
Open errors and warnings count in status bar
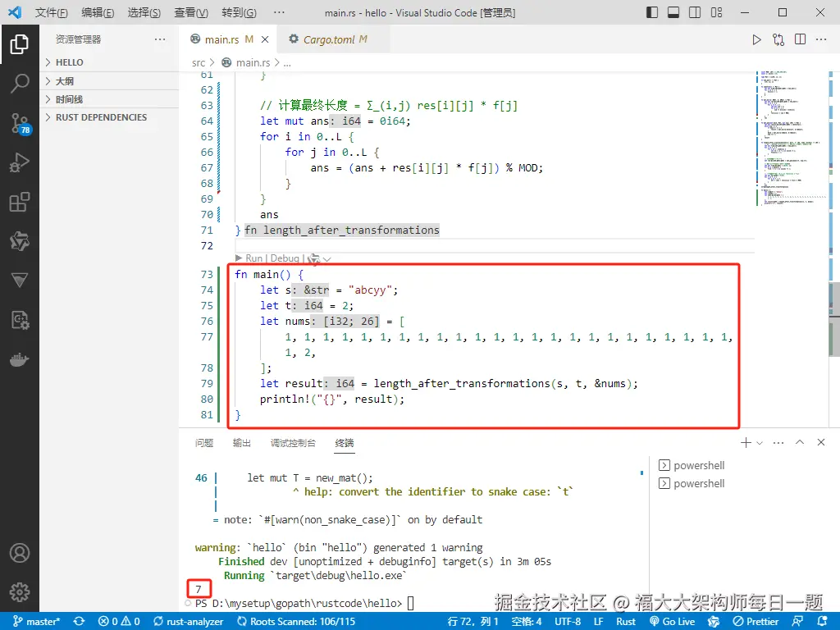click(x=119, y=622)
